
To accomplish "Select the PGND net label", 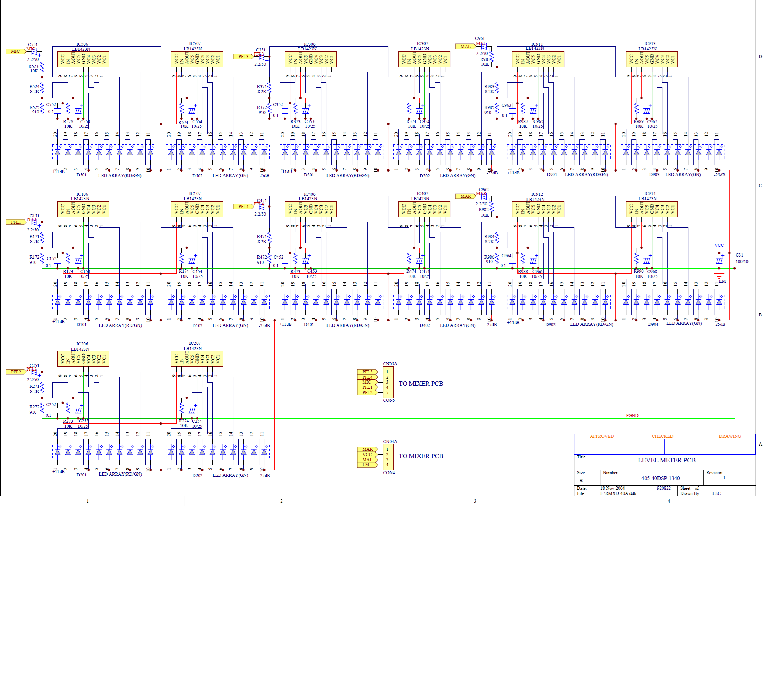I will [632, 415].
